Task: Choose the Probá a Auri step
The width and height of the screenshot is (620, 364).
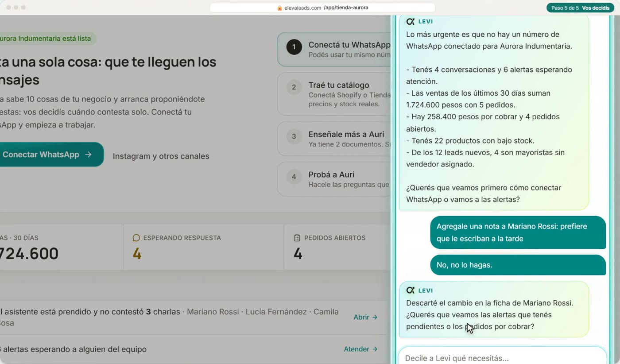Action: point(334,179)
